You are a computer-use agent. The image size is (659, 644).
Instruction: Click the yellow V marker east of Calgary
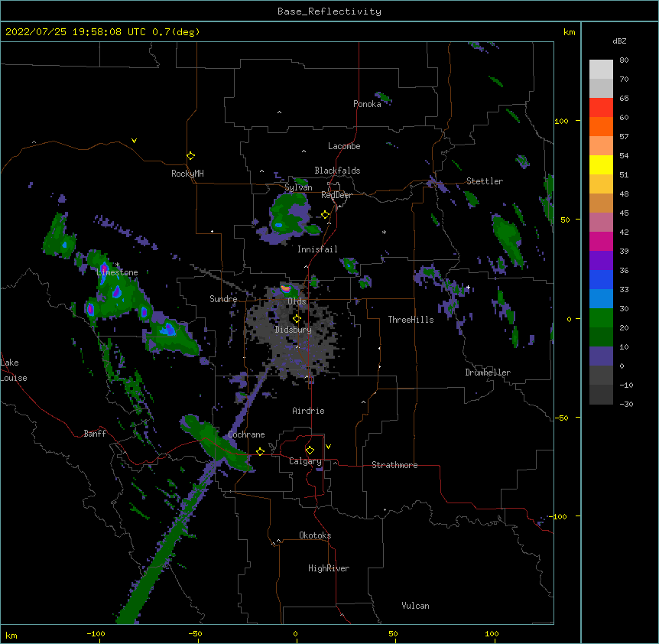coord(328,447)
